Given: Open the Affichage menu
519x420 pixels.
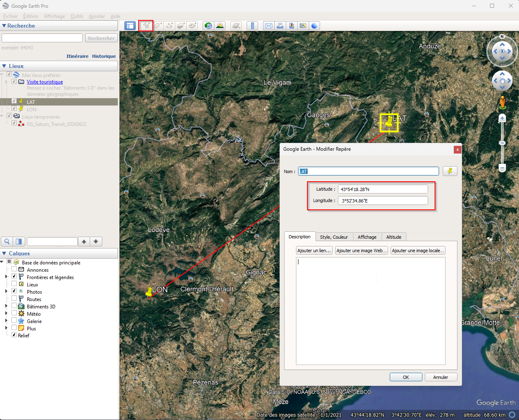Looking at the screenshot, I should pyautogui.click(x=54, y=16).
